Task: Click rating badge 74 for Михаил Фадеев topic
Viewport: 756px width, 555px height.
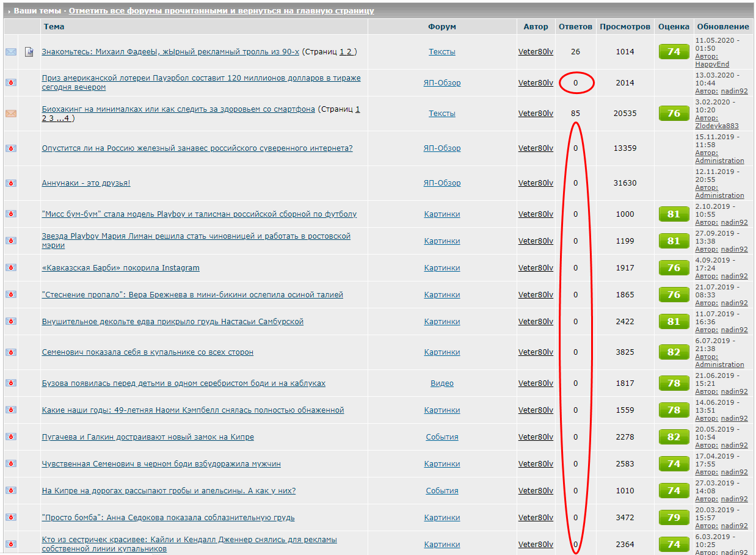Action: coord(674,52)
